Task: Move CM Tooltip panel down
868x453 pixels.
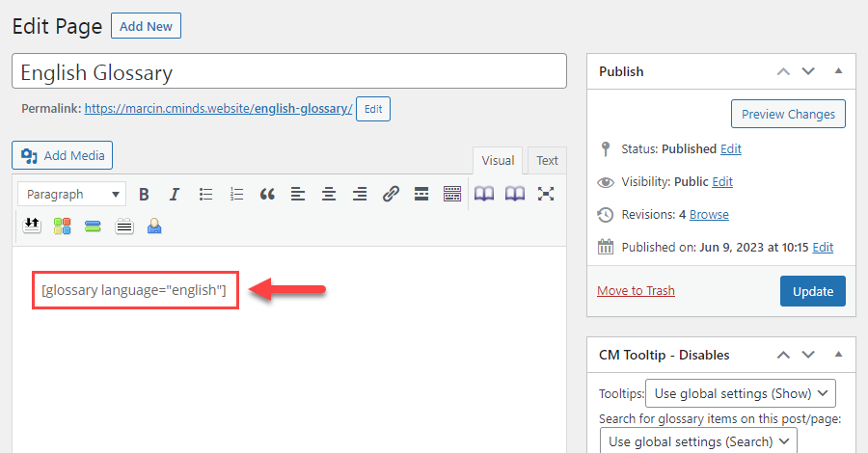Action: pos(808,355)
